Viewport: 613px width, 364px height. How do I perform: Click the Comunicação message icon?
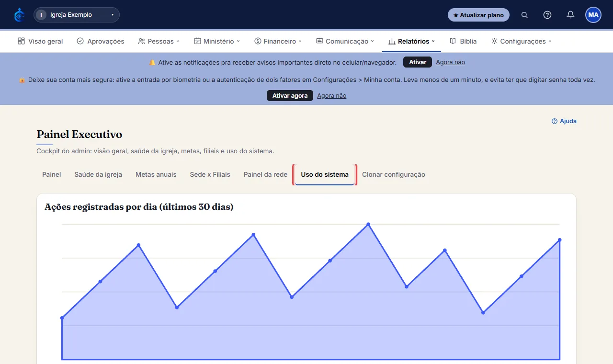pos(319,41)
